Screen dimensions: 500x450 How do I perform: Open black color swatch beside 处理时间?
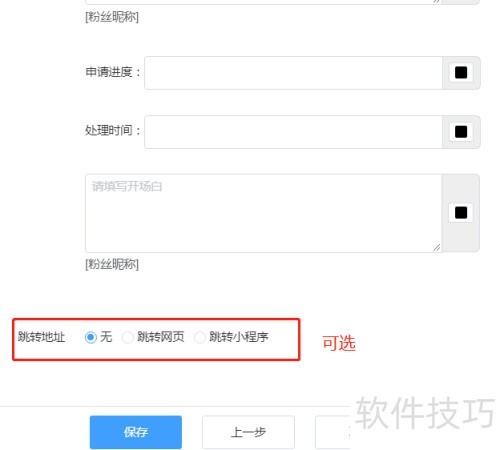pos(461,132)
